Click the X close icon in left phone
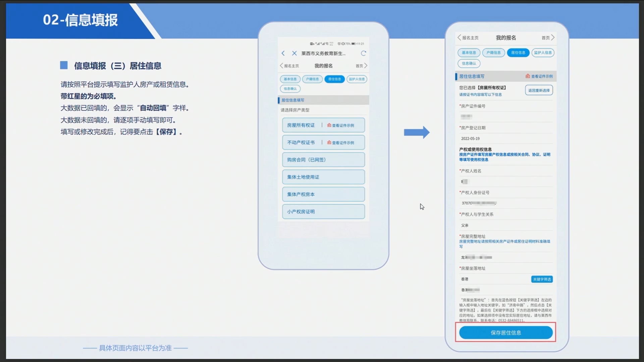Viewport: 644px width, 362px height. pyautogui.click(x=294, y=53)
